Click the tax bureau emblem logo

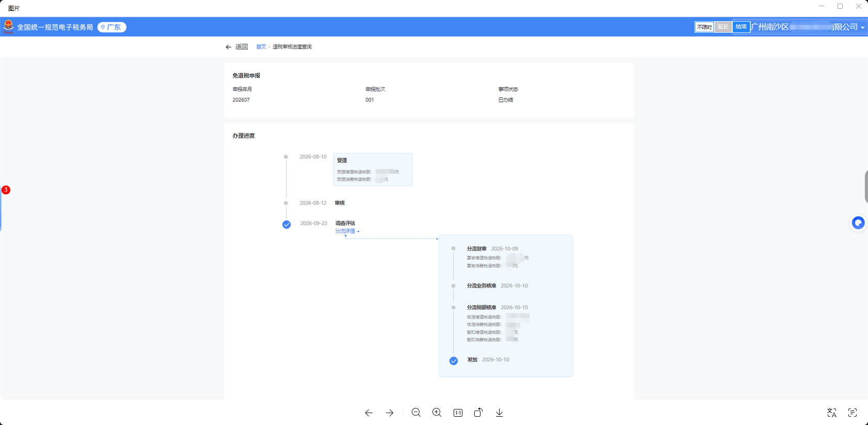click(8, 27)
